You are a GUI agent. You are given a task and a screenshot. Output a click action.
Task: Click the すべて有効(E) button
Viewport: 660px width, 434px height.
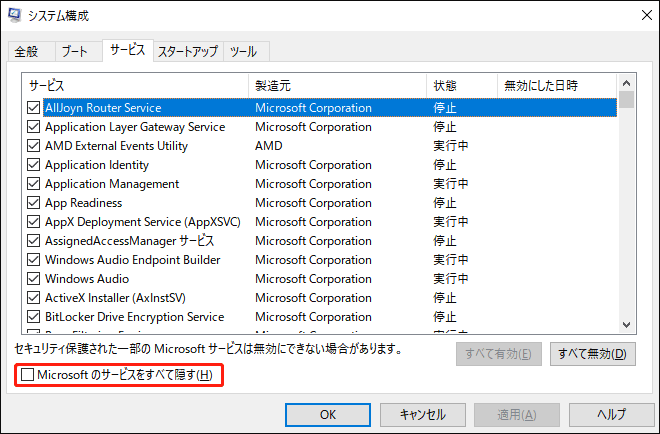tap(499, 354)
